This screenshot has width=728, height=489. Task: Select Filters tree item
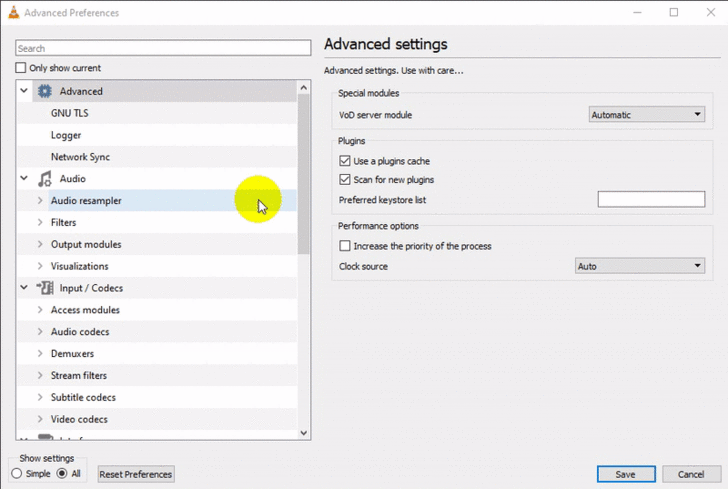(x=64, y=222)
